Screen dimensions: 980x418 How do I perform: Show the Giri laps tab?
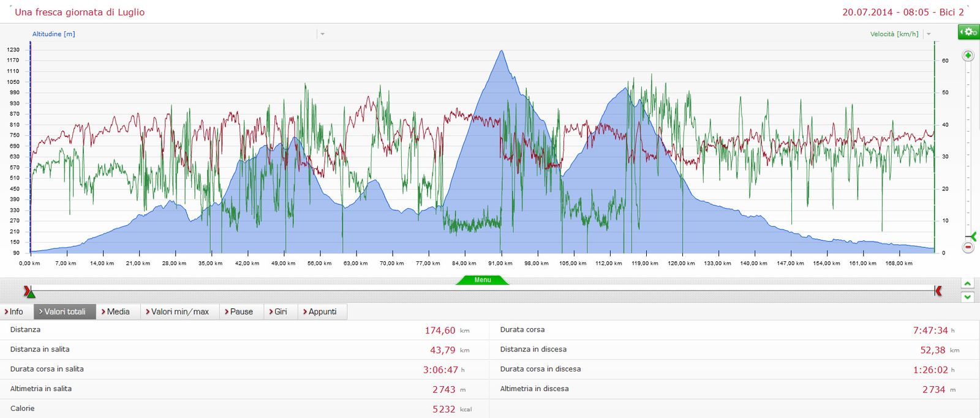coord(280,312)
